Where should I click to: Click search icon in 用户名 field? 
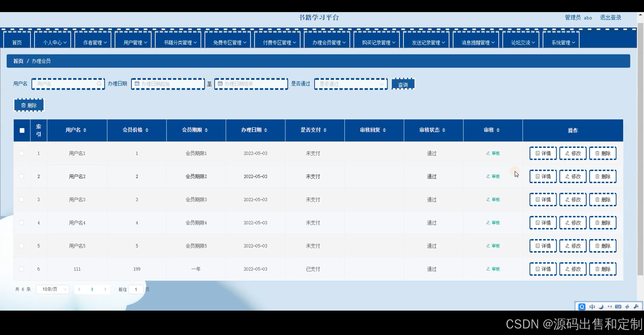[99, 84]
